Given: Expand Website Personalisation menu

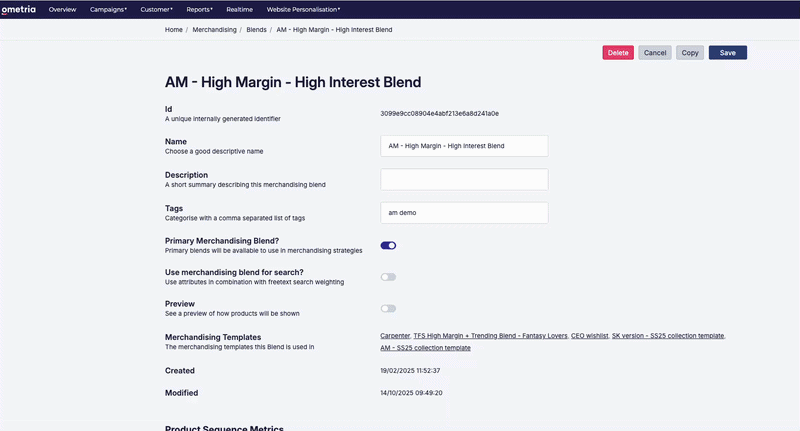Looking at the screenshot, I should click(303, 9).
